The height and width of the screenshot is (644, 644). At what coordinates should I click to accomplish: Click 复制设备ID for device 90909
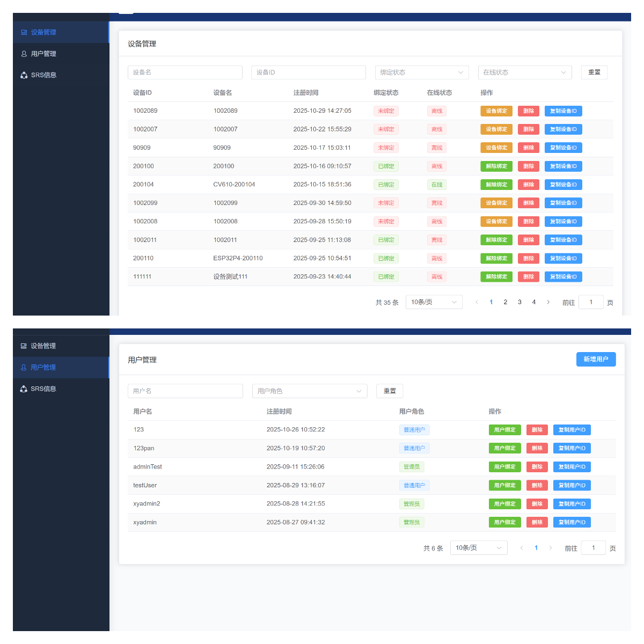(563, 148)
